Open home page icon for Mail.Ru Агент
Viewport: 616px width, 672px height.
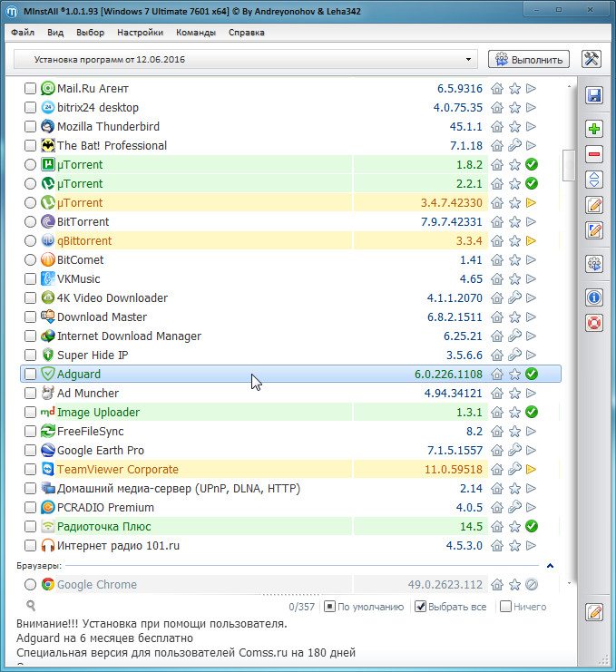[497, 88]
